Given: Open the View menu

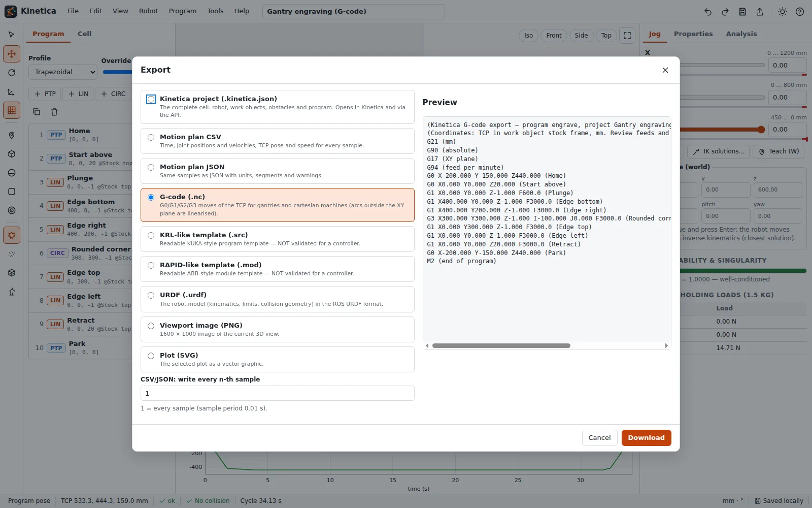Looking at the screenshot, I should (120, 11).
